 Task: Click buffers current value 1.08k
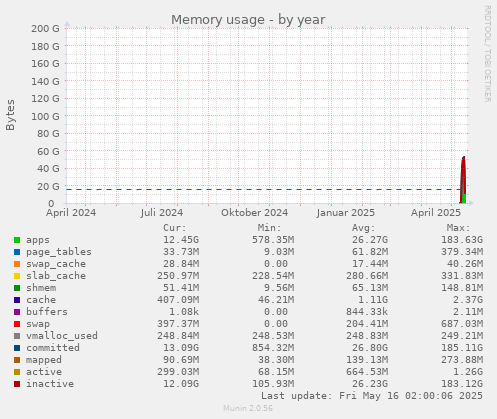184,312
